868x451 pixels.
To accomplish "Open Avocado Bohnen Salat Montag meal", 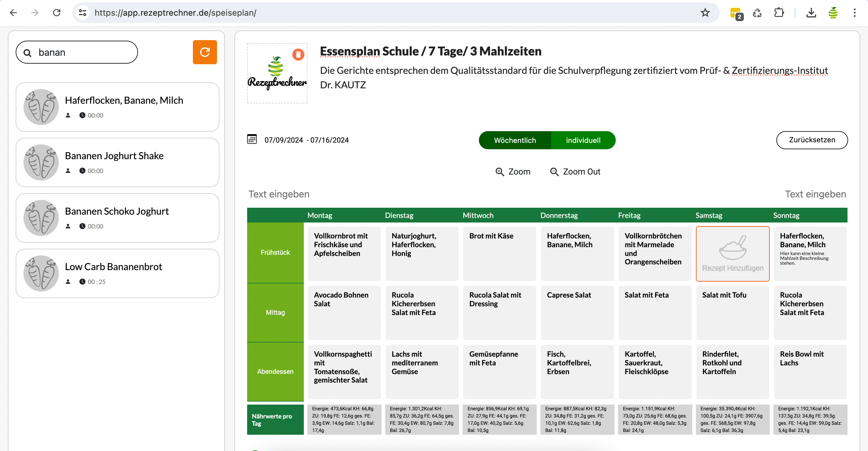I will click(x=344, y=312).
